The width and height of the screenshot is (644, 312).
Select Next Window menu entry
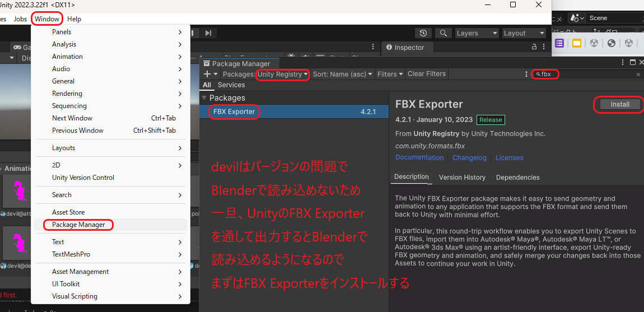tap(111, 118)
